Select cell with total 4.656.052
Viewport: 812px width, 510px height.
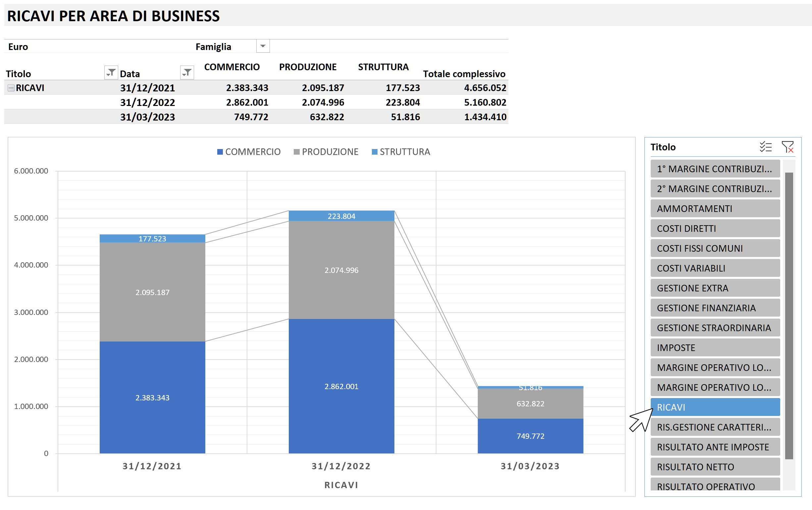tap(485, 88)
